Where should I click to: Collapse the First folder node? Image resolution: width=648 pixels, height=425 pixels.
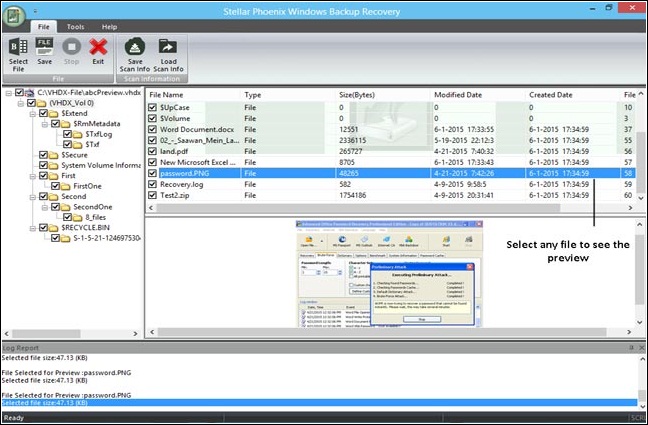[33, 176]
